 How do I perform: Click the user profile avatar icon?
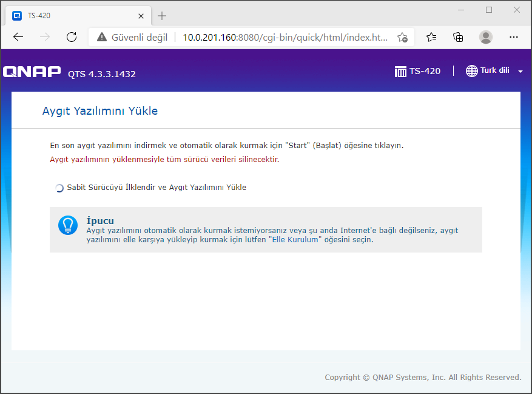486,37
